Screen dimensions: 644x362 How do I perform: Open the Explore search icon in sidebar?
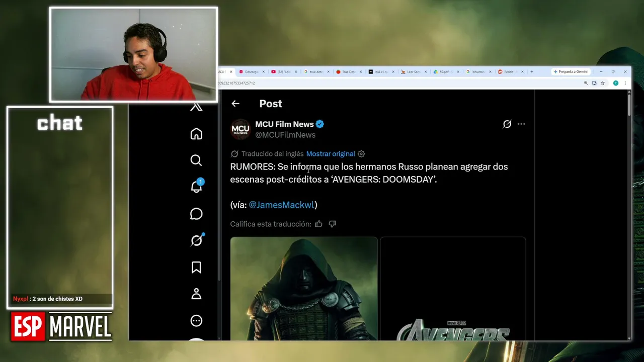(196, 160)
